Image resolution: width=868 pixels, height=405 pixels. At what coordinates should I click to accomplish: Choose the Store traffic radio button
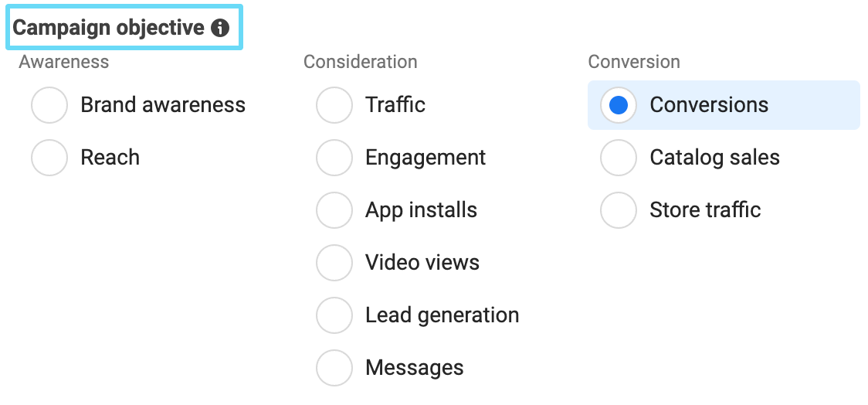point(619,210)
